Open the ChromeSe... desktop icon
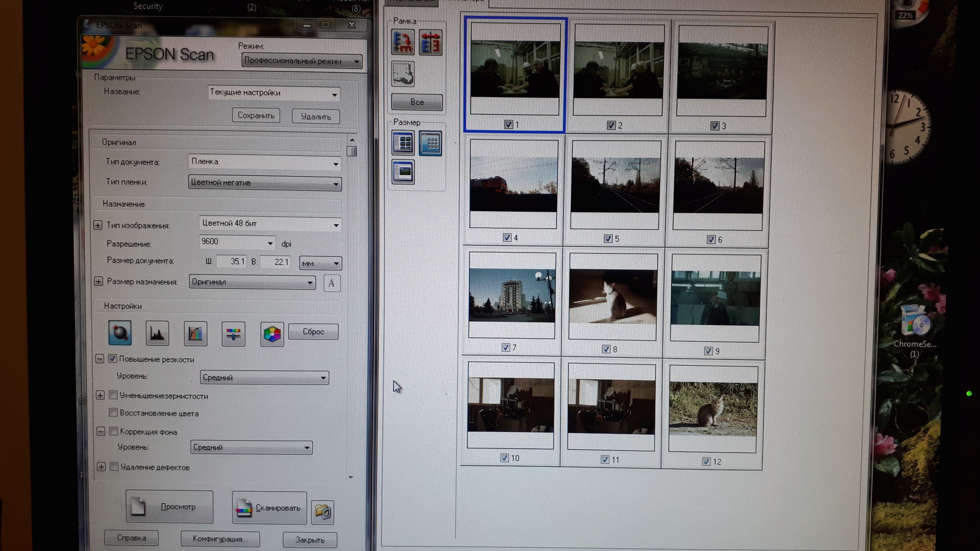980x551 pixels. click(x=914, y=330)
